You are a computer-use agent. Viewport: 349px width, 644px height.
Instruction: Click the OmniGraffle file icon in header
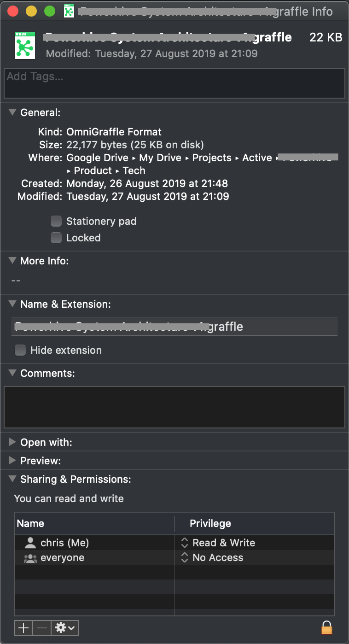pyautogui.click(x=25, y=45)
